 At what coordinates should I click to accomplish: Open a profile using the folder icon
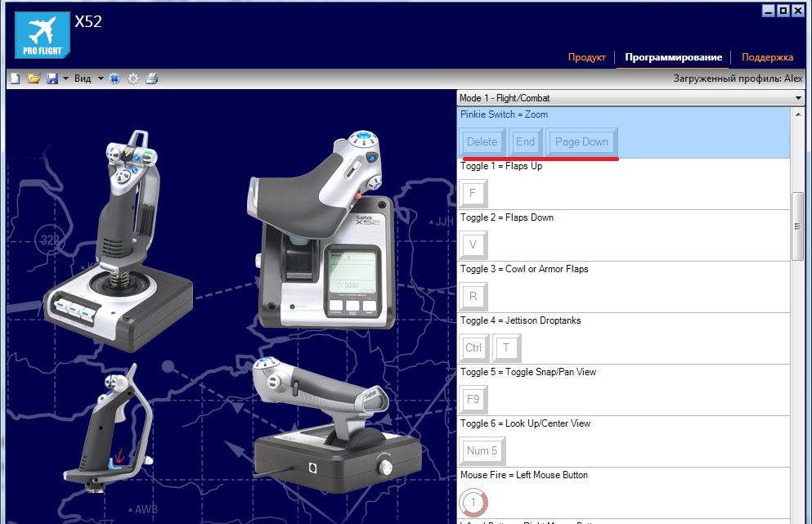[34, 78]
